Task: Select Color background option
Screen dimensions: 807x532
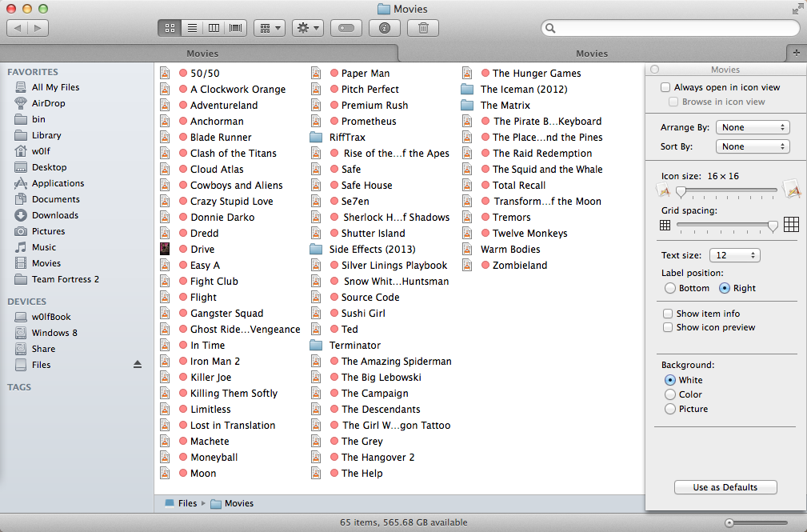Action: pos(669,394)
